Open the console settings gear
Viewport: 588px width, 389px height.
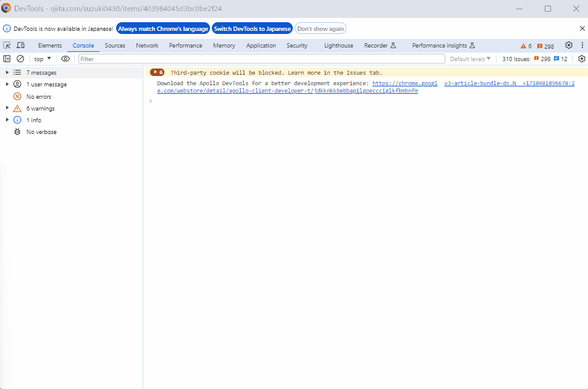point(581,59)
